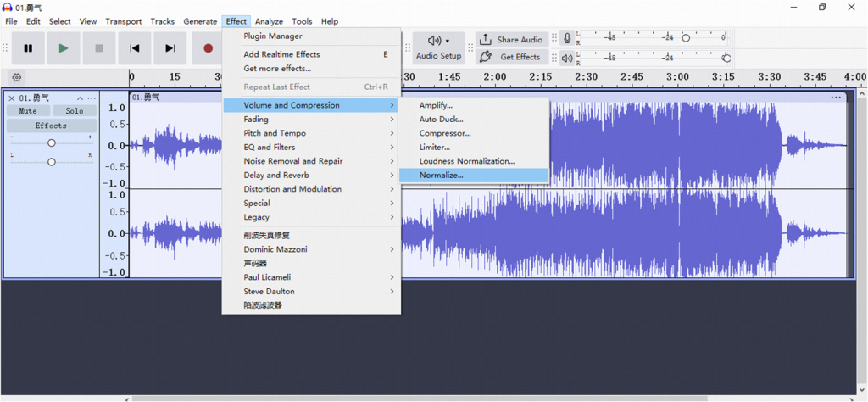Viewport: 868px width, 402px height.
Task: Skip to start of the track
Action: click(x=135, y=48)
